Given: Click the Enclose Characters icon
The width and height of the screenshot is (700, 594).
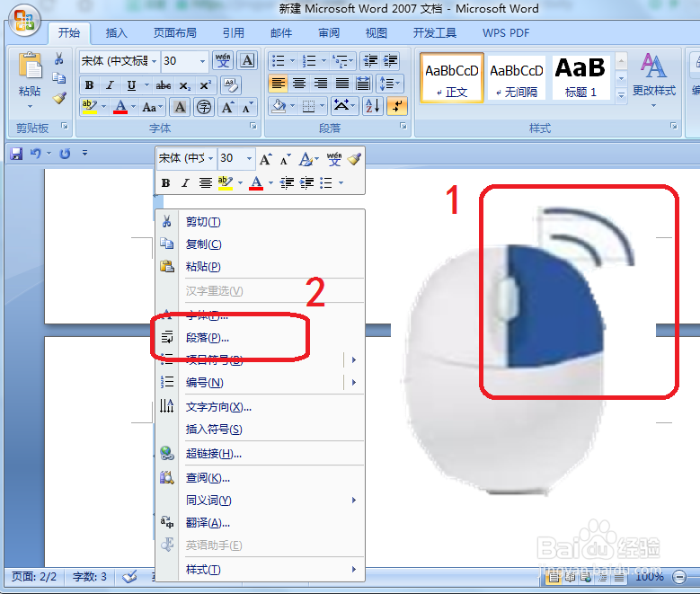Looking at the screenshot, I should 204,107.
